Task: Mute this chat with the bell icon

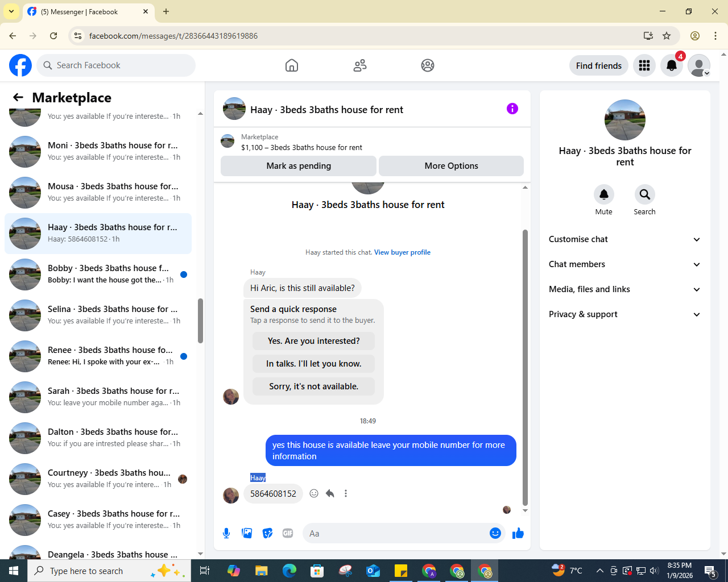Action: point(604,194)
